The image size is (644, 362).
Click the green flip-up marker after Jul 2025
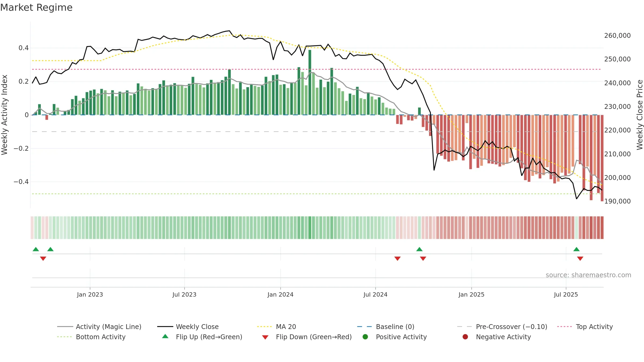pos(576,249)
